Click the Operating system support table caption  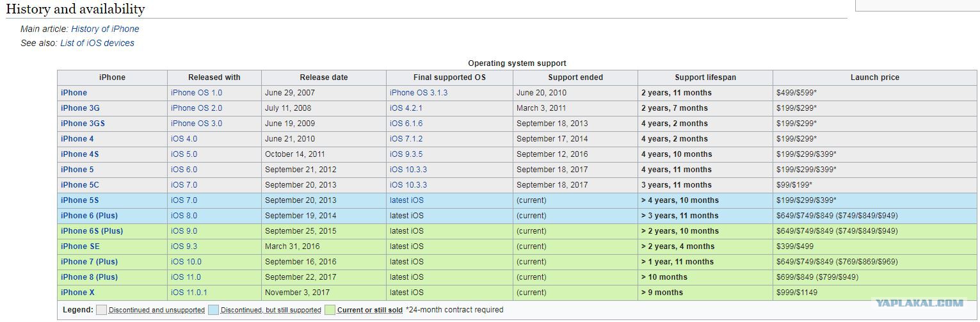pos(517,63)
